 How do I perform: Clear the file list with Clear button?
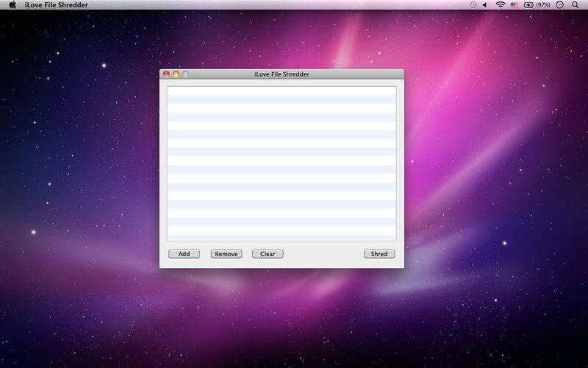pos(268,254)
